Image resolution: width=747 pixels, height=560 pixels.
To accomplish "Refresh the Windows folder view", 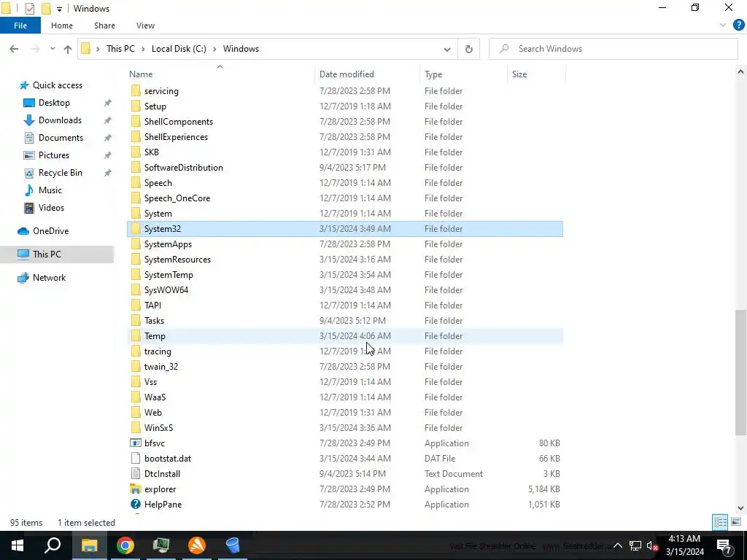I will tap(469, 49).
